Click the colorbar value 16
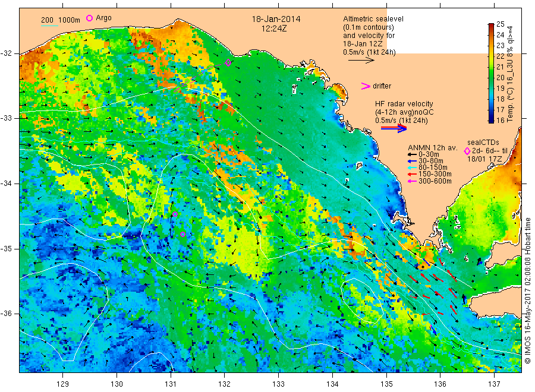The height and width of the screenshot is (392, 535). coord(500,121)
